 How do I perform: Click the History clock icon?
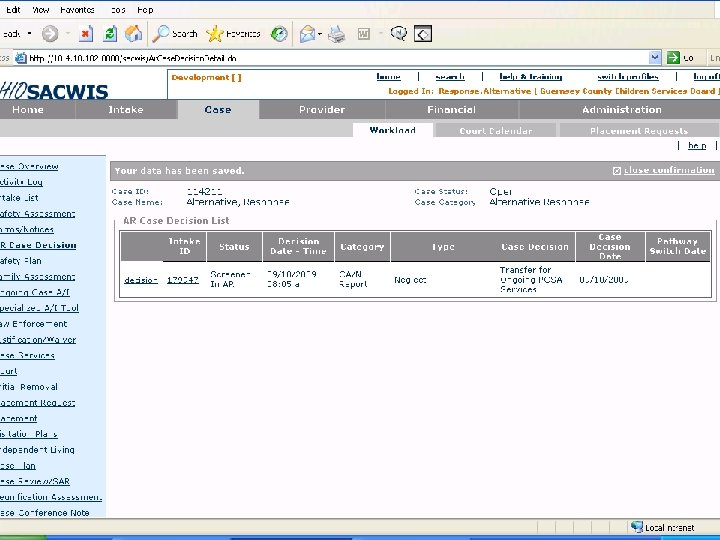279,34
